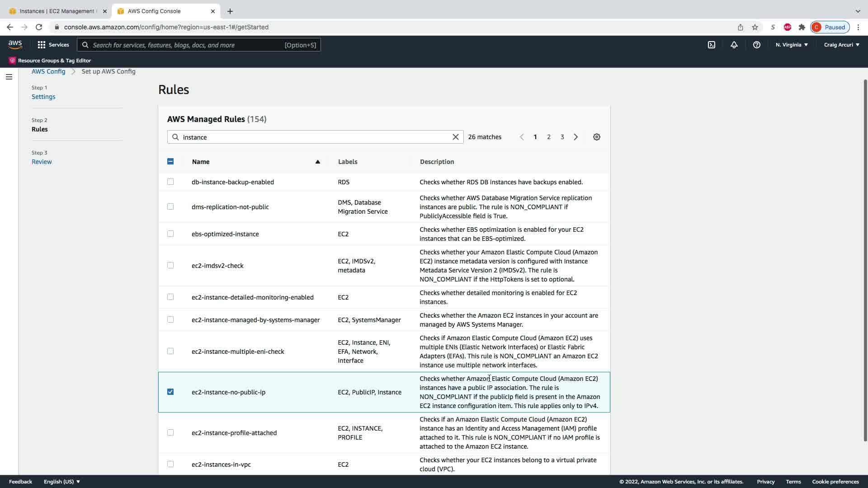
Task: Click the AWS logo home icon
Action: pos(15,44)
